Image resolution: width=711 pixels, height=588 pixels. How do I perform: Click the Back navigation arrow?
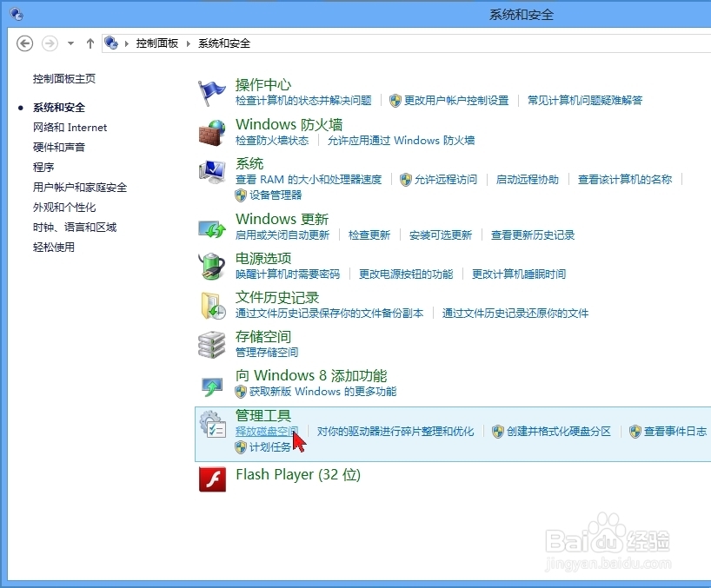pos(24,43)
